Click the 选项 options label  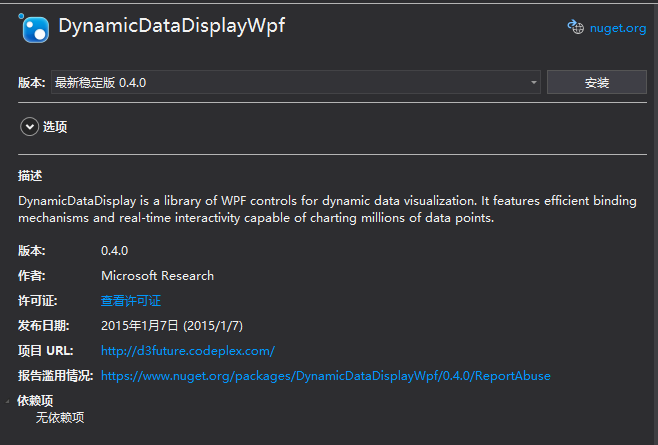pyautogui.click(x=55, y=126)
